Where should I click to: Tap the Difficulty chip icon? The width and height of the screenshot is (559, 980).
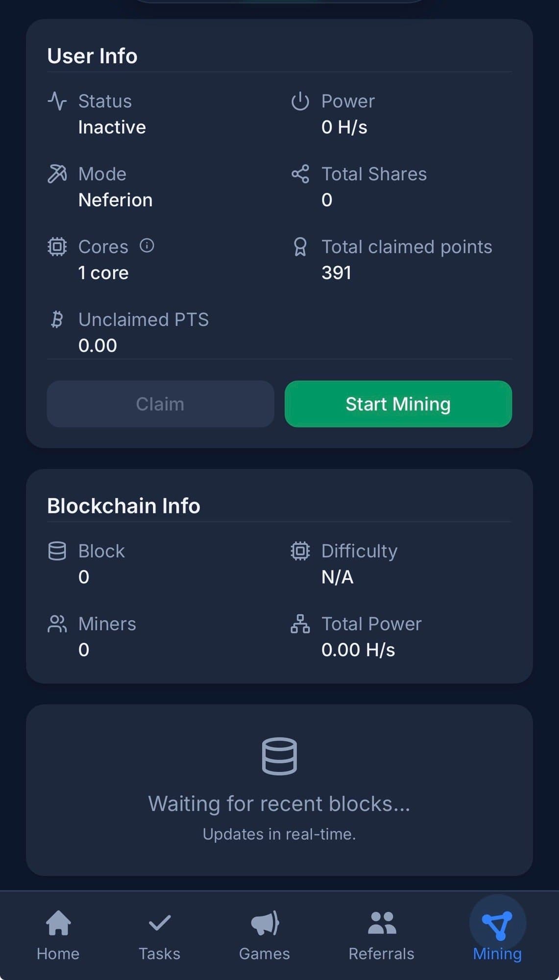point(300,551)
